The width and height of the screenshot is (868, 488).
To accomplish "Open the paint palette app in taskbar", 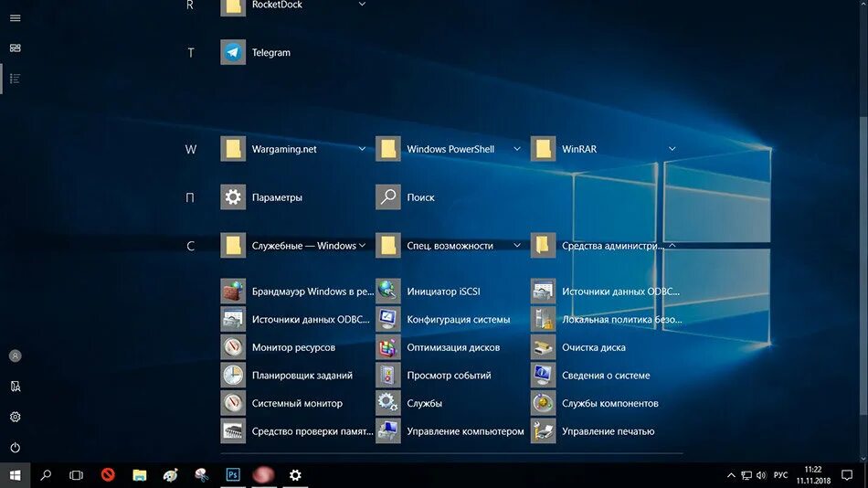I will tap(171, 474).
